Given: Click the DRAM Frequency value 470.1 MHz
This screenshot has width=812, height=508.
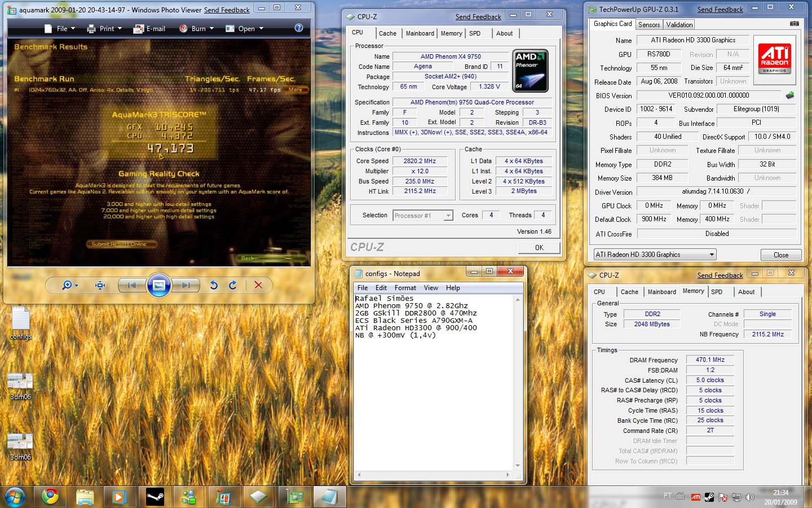Looking at the screenshot, I should point(710,360).
